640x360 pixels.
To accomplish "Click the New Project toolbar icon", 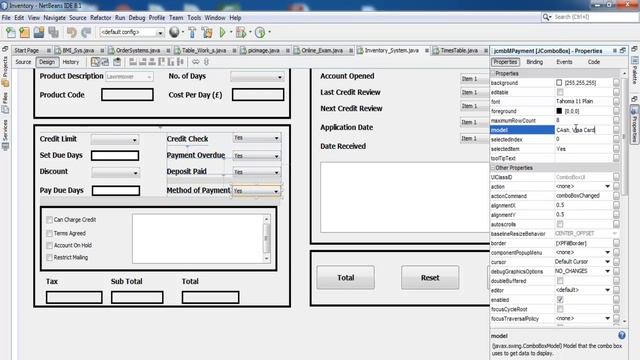I will pyautogui.click(x=24, y=32).
